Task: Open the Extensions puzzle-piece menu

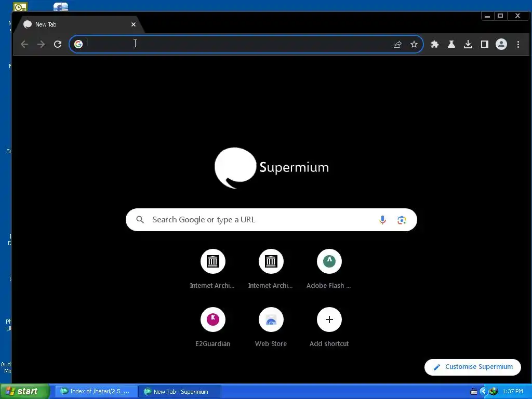Action: tap(435, 44)
